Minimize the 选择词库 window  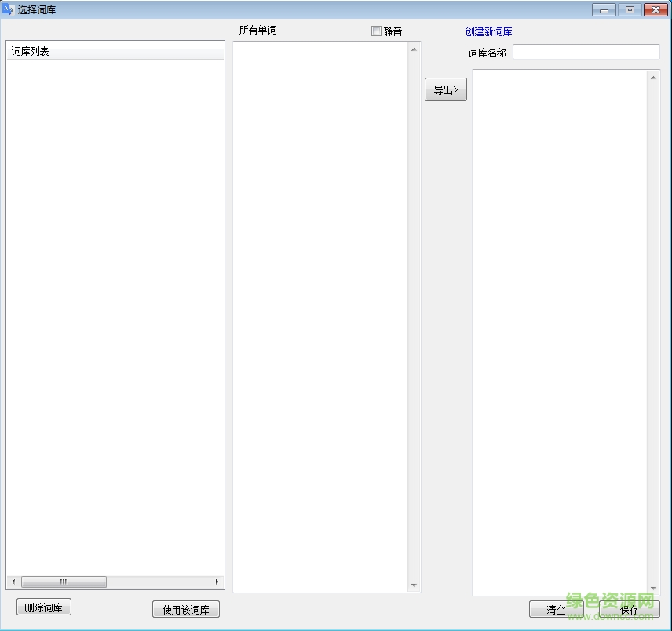pos(604,10)
